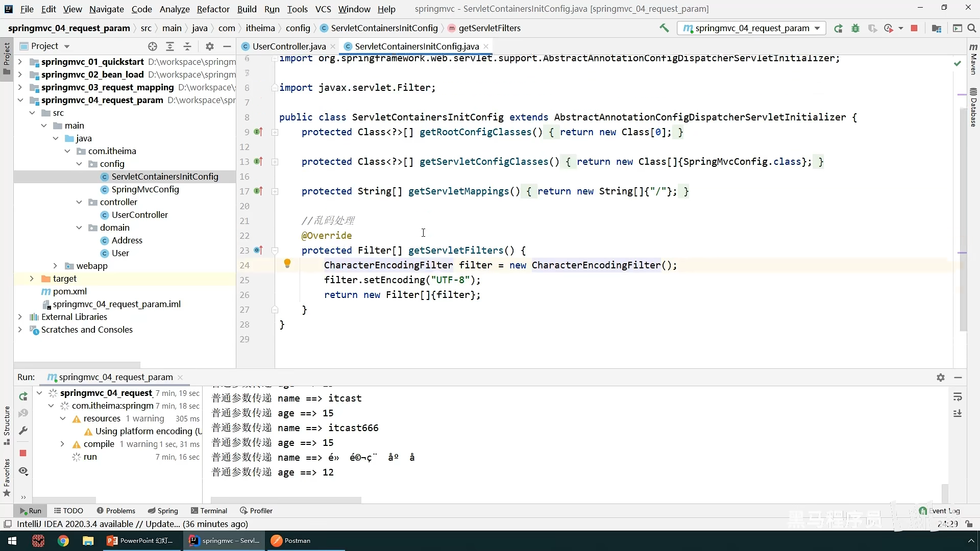Click the Rerun icon in Run panel
The image size is (980, 551).
point(23,396)
